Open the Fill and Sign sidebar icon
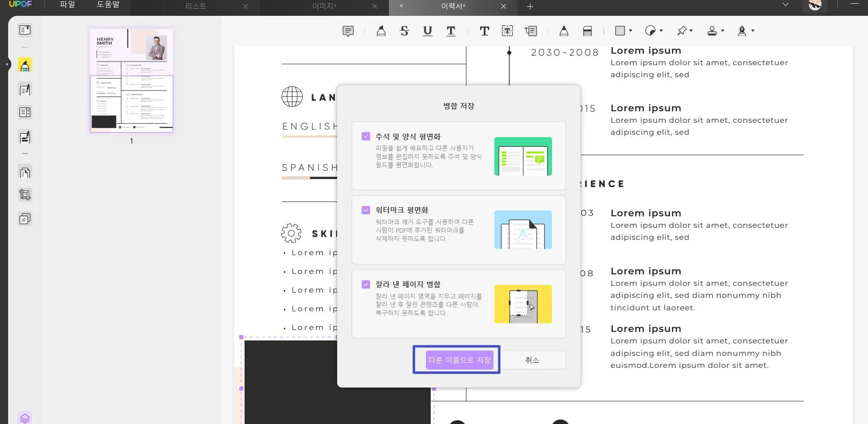The width and height of the screenshot is (868, 424). pyautogui.click(x=25, y=137)
